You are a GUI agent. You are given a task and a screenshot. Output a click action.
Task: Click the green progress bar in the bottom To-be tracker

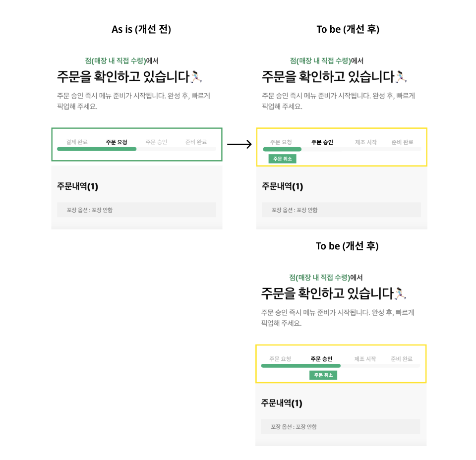coord(300,365)
